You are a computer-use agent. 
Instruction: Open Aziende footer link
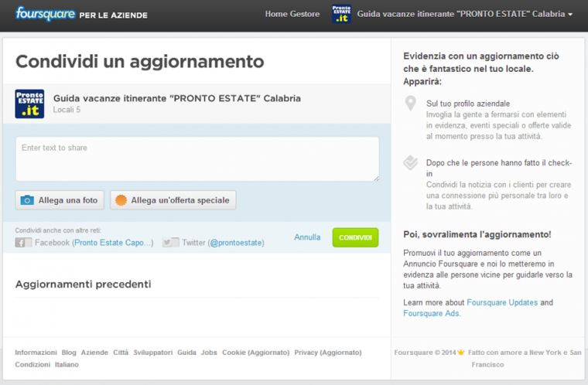coord(94,353)
